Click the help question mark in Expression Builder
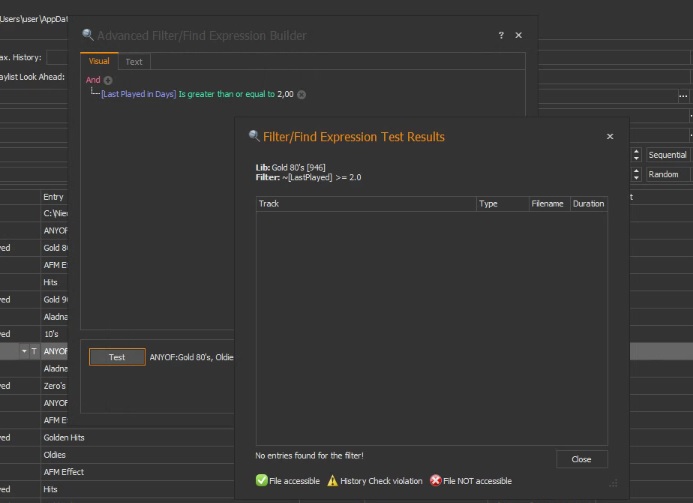Image resolution: width=693 pixels, height=503 pixels. pyautogui.click(x=501, y=36)
